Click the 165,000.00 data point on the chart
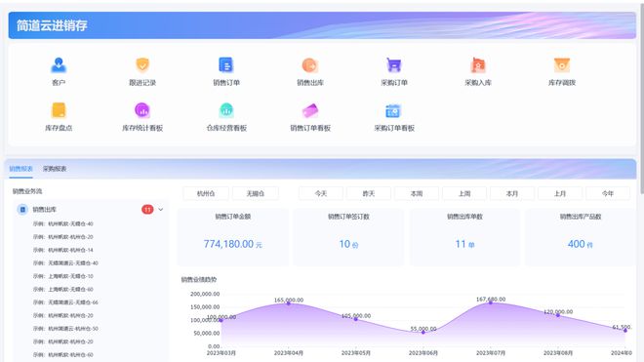Image resolution: width=644 pixels, height=362 pixels. click(288, 303)
